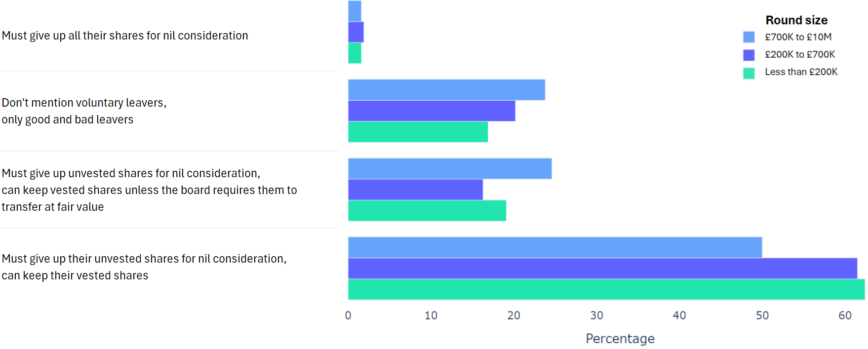Click the 'Round size' legend title
This screenshot has height=349, width=868.
(x=796, y=20)
